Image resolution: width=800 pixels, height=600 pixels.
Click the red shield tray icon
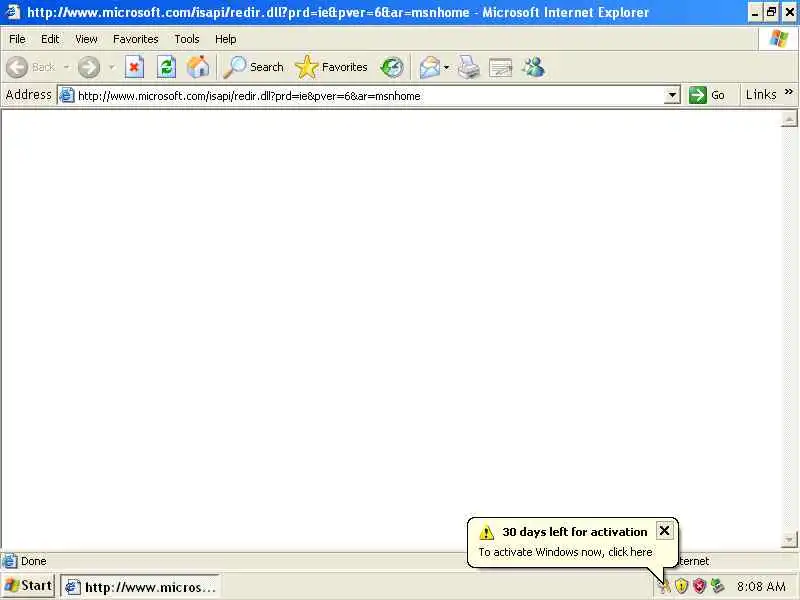[699, 586]
